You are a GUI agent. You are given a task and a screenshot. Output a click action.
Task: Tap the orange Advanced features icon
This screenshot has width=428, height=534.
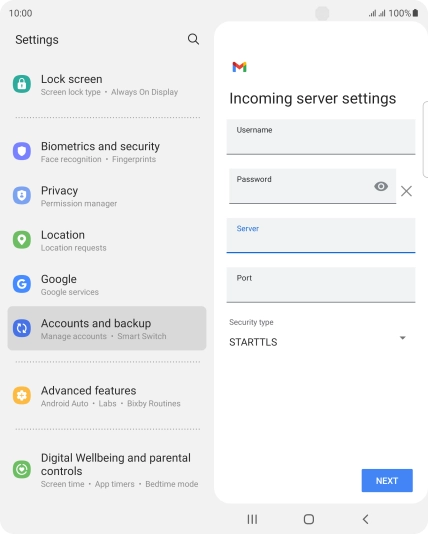tap(22, 395)
